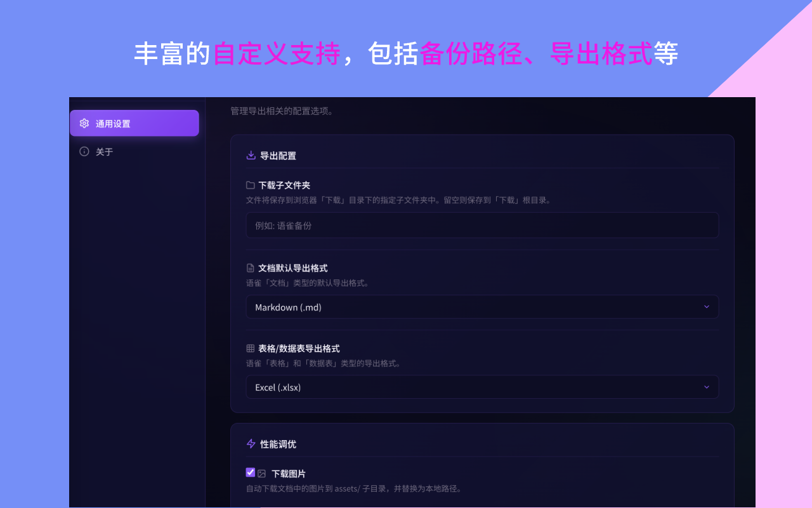The image size is (812, 508).
Task: Open the 通用设置 sidebar tab
Action: click(134, 123)
